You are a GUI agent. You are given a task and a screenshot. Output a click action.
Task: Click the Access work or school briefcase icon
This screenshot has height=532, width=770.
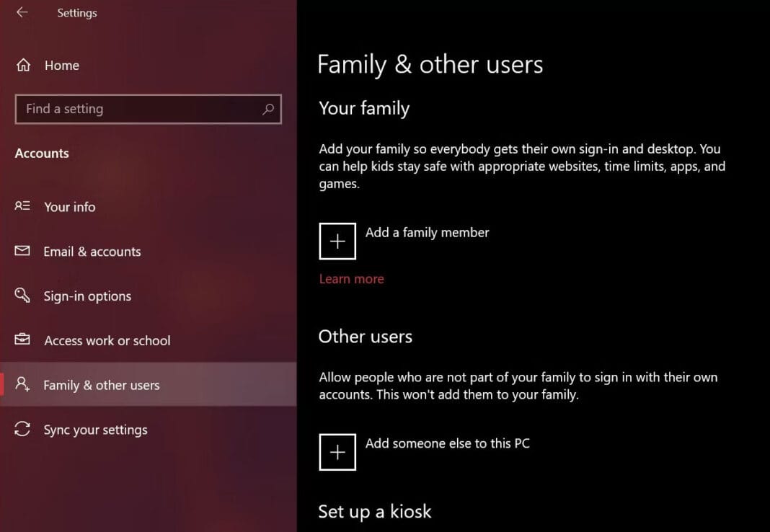tap(22, 340)
